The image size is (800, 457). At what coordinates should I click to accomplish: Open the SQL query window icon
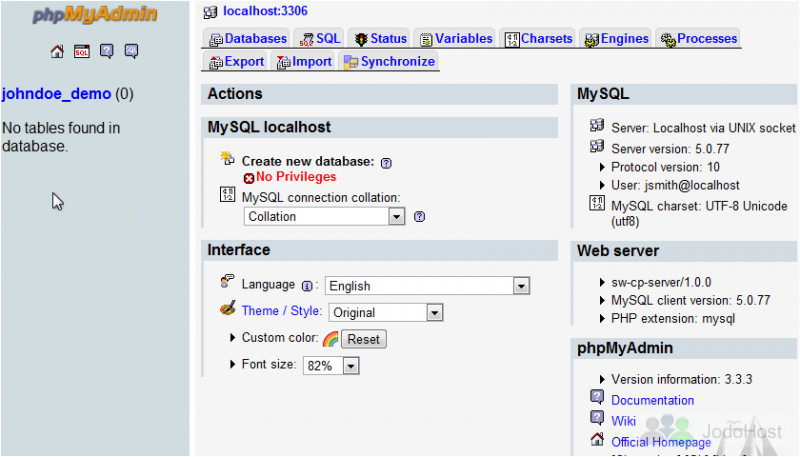coord(82,51)
